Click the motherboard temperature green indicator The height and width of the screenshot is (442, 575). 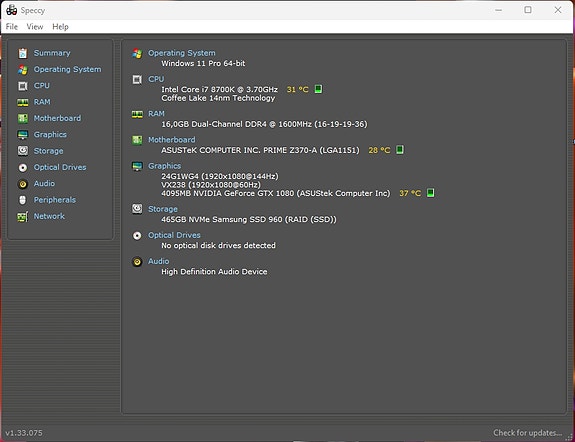[x=400, y=150]
